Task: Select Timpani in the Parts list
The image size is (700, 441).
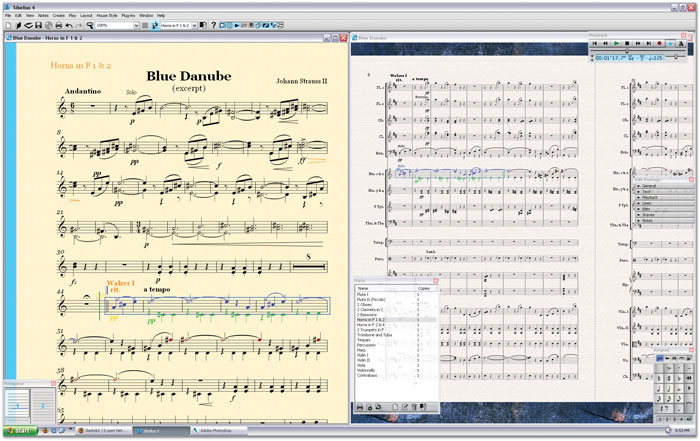Action: [396, 340]
